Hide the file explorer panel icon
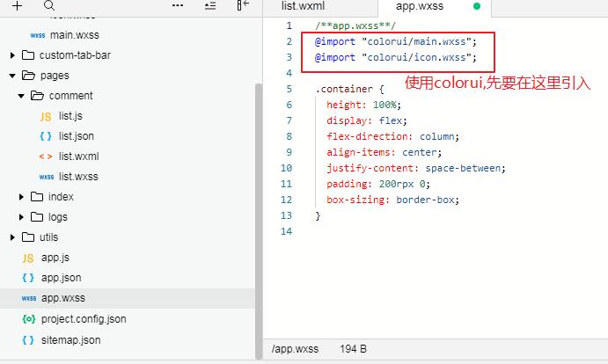The width and height of the screenshot is (608, 364). (243, 5)
